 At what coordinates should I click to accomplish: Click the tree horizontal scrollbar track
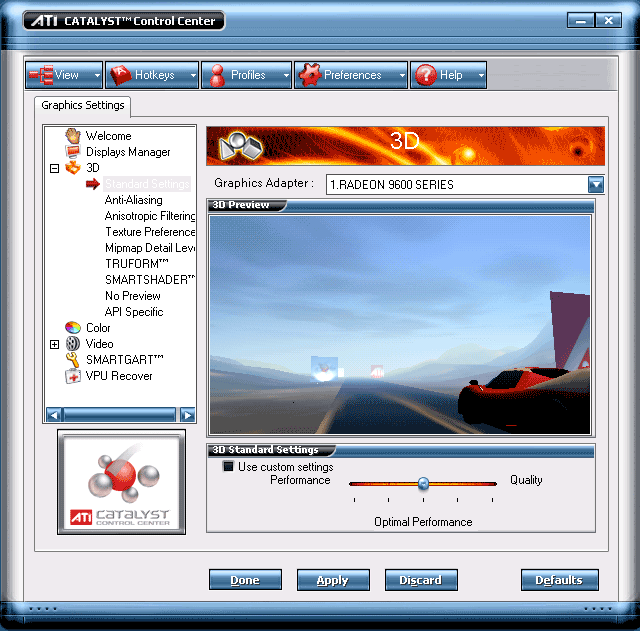(120, 415)
